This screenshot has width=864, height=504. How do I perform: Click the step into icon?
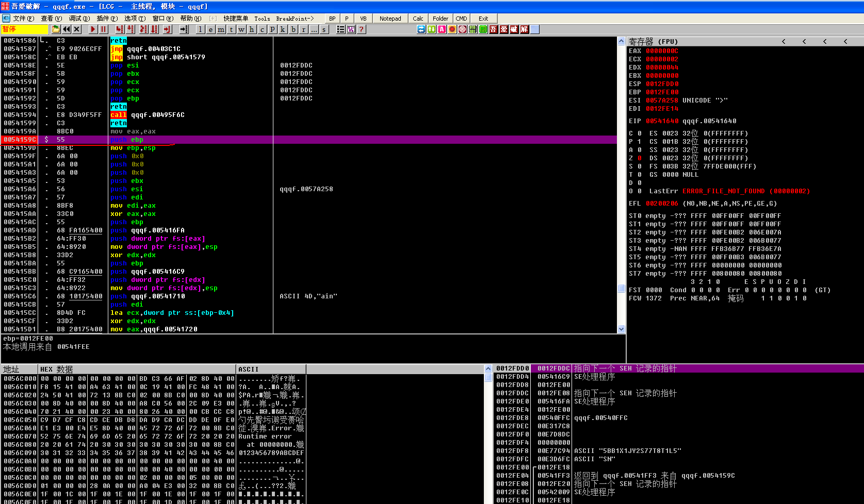120,29
